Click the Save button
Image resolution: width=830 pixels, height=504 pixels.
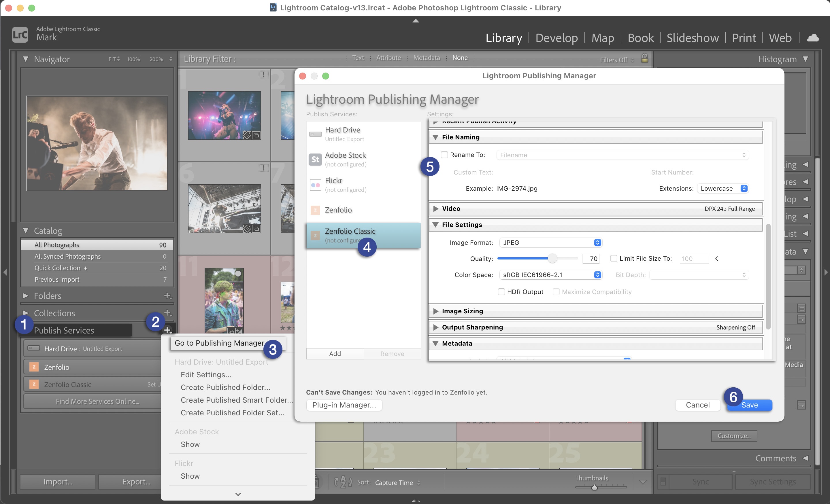[x=750, y=405]
